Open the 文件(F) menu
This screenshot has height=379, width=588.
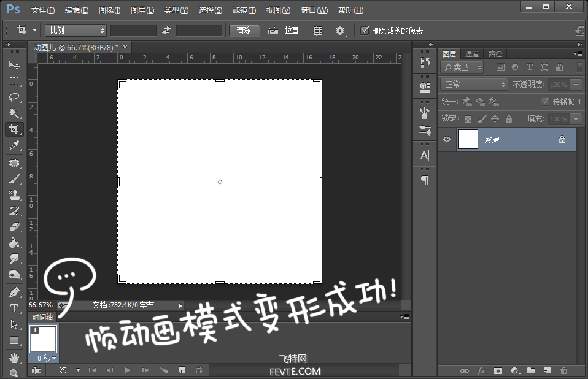[43, 10]
